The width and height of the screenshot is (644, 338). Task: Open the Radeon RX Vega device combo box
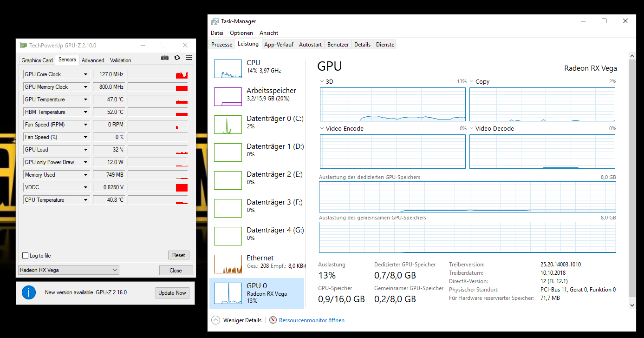(69, 270)
